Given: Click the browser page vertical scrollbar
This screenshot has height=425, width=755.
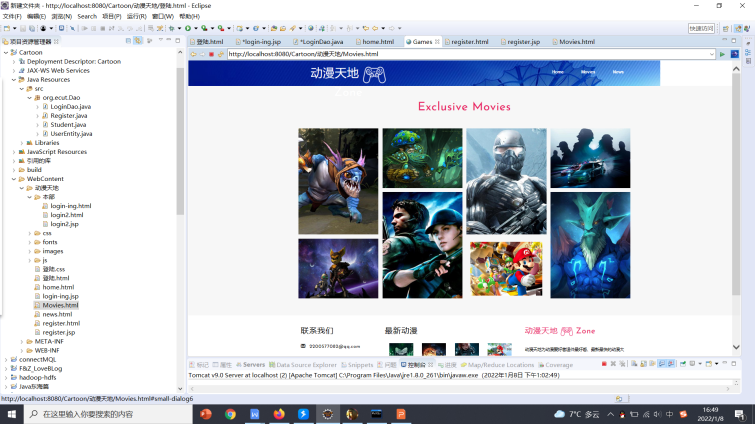Looking at the screenshot, I should tap(736, 184).
